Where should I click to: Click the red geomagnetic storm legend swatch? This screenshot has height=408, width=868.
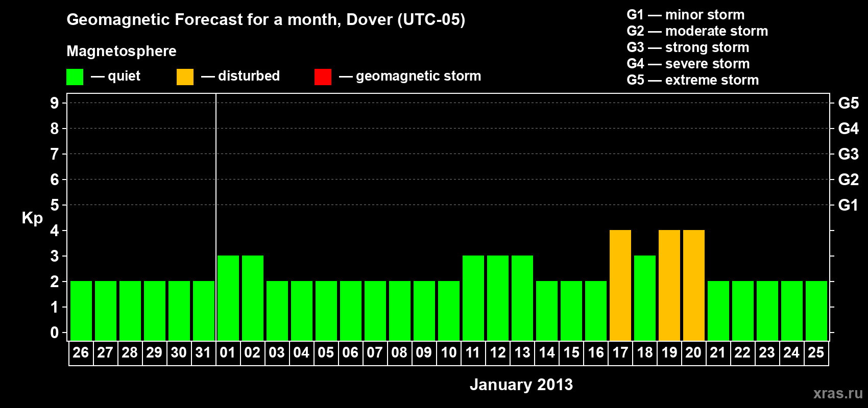[323, 77]
